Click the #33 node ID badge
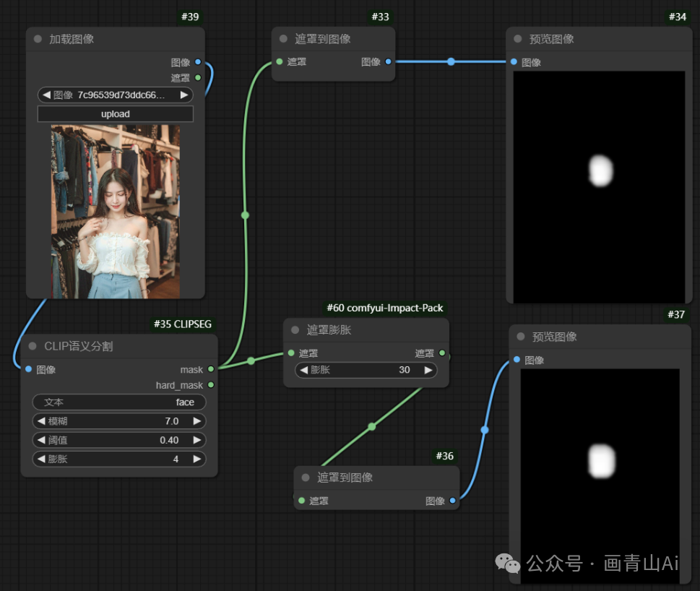Viewport: 700px width, 591px height. [381, 17]
